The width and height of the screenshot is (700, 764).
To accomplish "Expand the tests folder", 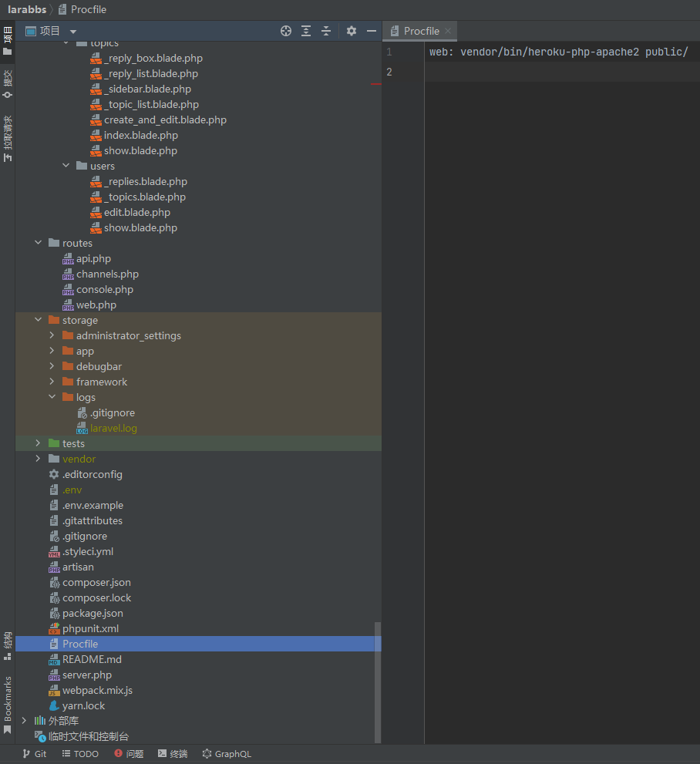I will coord(39,443).
